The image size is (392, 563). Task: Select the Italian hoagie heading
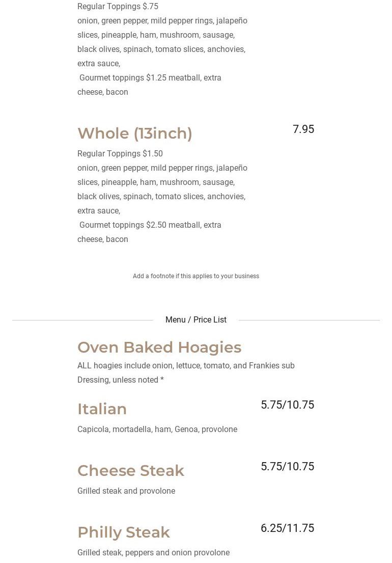click(x=102, y=409)
